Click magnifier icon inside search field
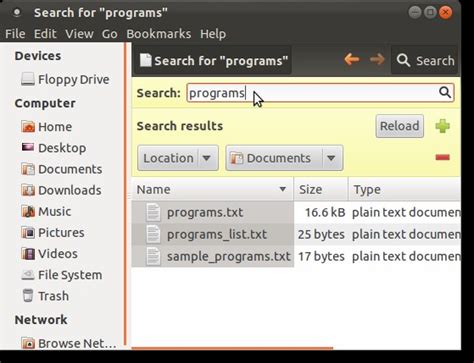 coord(445,92)
